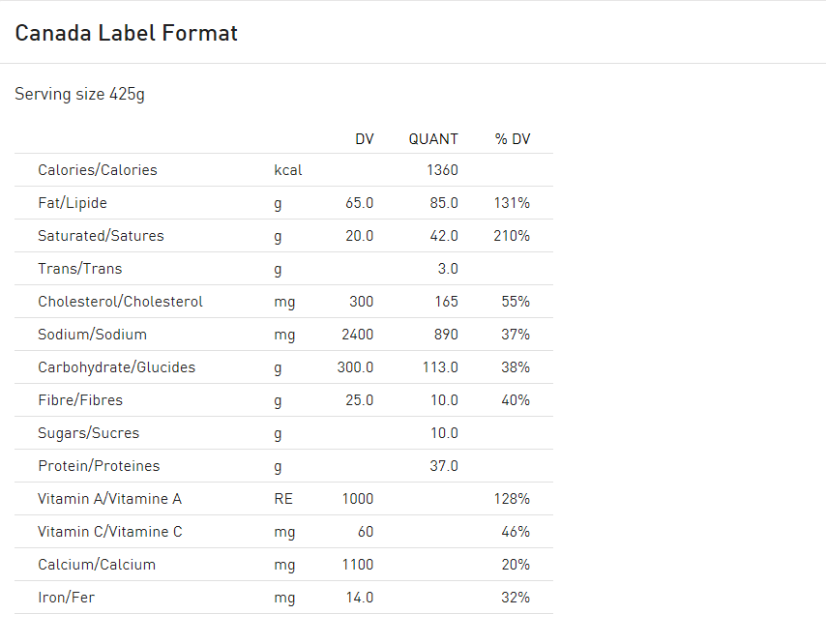Viewport: 826px width, 644px height.
Task: Select the Calcium/Calcium row label
Action: coord(97,565)
